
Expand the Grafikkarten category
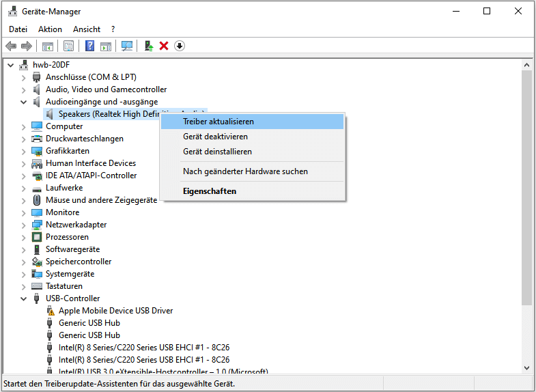pyautogui.click(x=24, y=151)
